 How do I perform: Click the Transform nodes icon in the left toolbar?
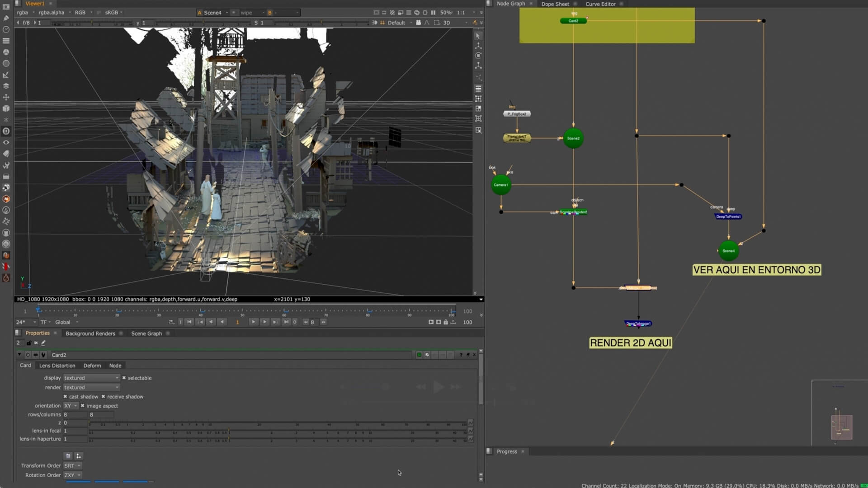(x=6, y=97)
